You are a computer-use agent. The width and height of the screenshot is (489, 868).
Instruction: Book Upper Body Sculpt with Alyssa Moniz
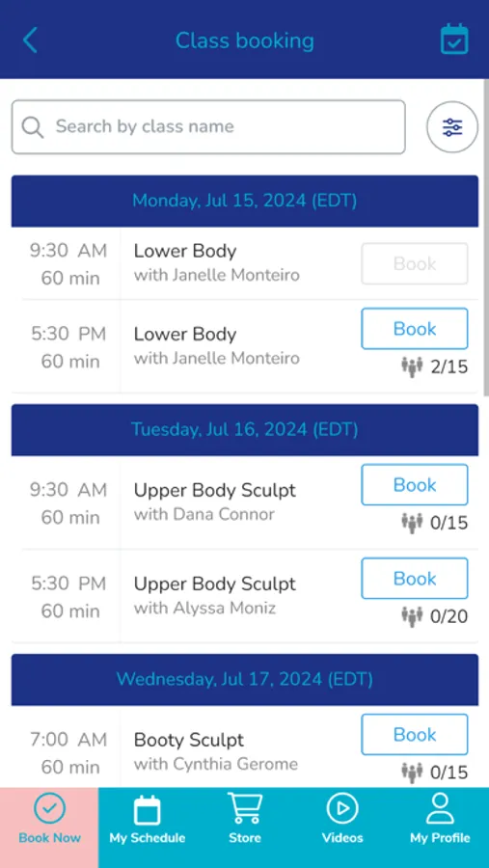(414, 579)
